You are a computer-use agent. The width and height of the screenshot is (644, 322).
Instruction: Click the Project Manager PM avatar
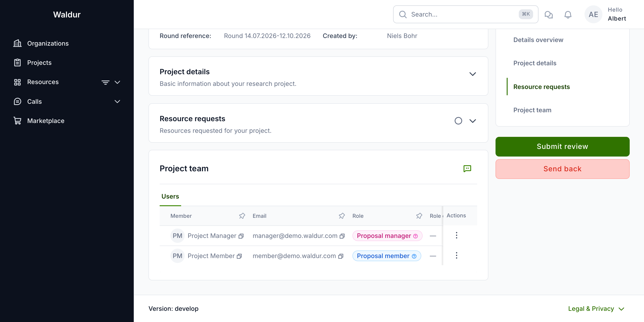pyautogui.click(x=177, y=236)
